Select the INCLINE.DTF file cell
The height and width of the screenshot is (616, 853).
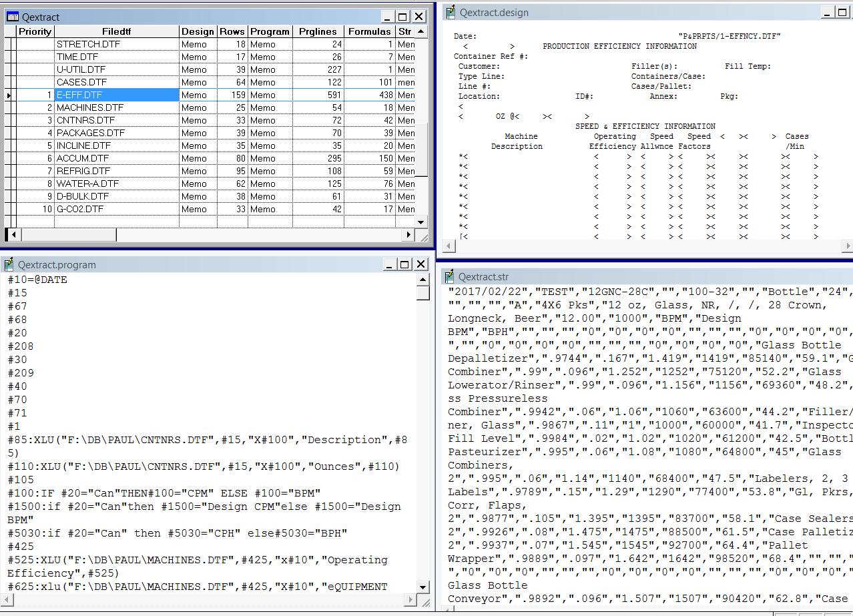(x=117, y=146)
